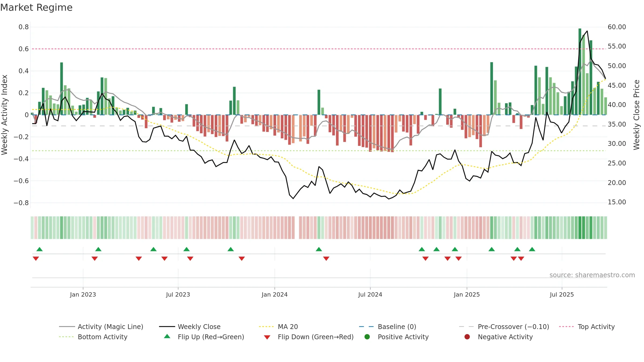Click the Flip Up (Red→Green) legend label
The height and width of the screenshot is (362, 644).
coord(211,337)
